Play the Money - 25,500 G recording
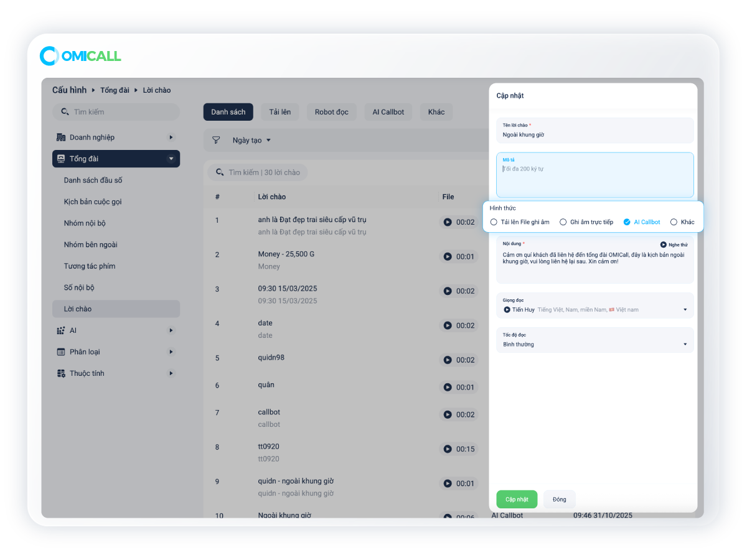This screenshot has width=747, height=560. tap(448, 256)
